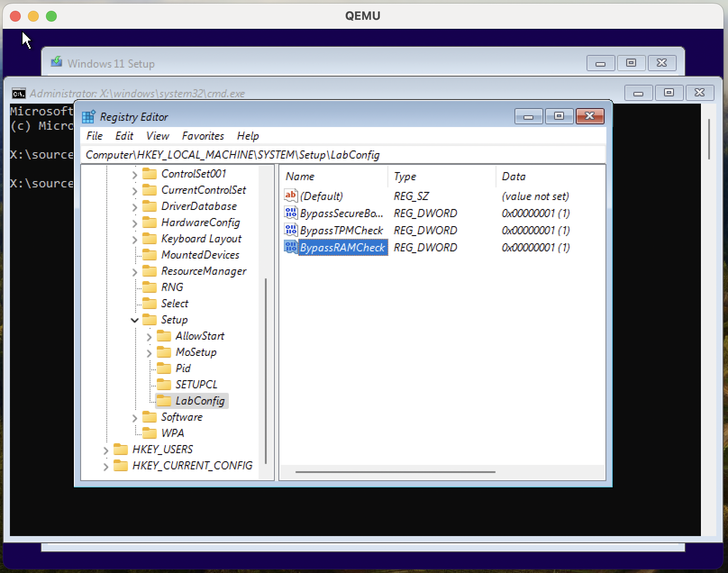Viewport: 728px width, 573px height.
Task: Click the cmd.exe window title icon
Action: point(18,94)
